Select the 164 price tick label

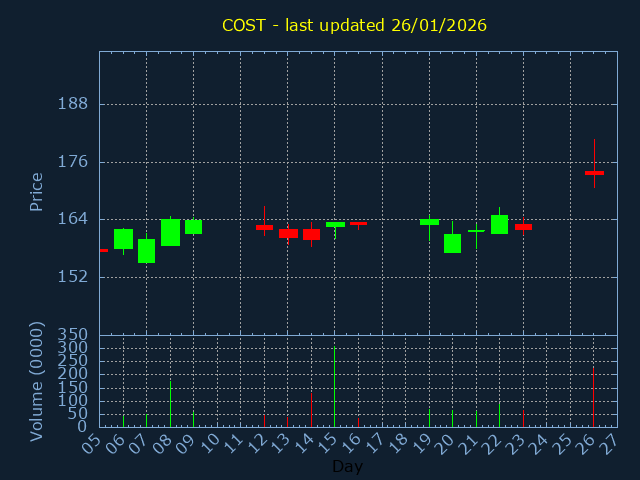[x=73, y=219]
